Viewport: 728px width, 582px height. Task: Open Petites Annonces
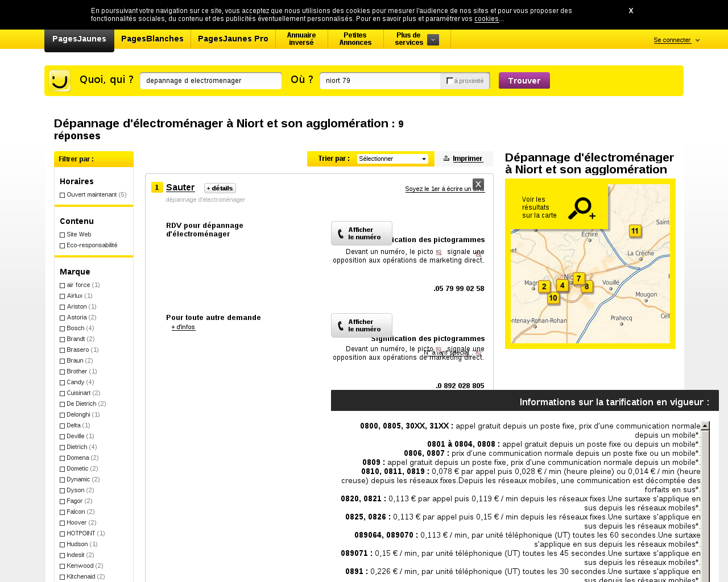point(355,39)
